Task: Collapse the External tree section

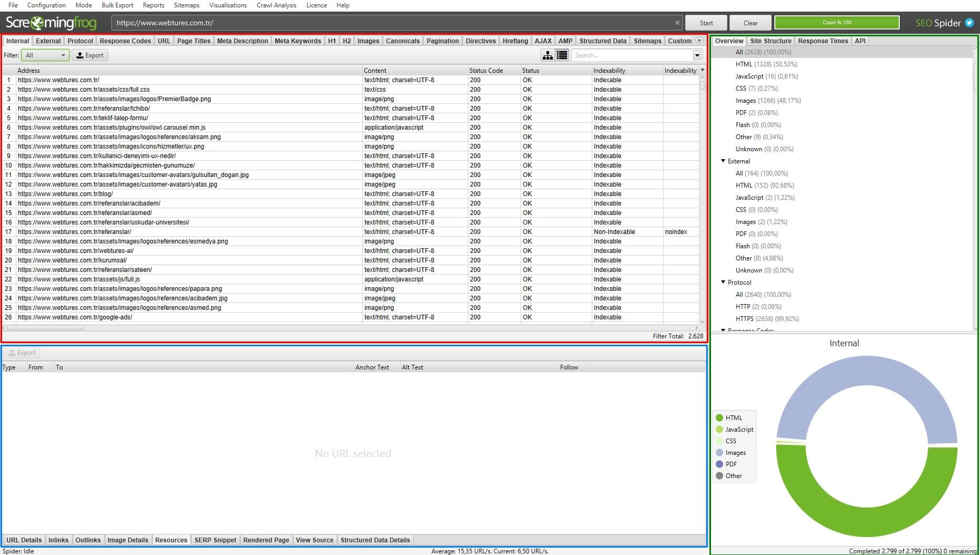Action: tap(723, 161)
